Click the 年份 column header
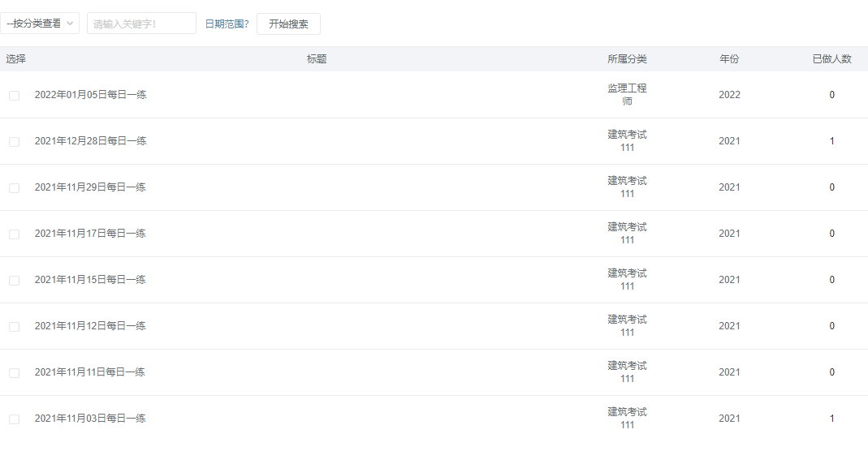The width and height of the screenshot is (868, 451). point(729,59)
